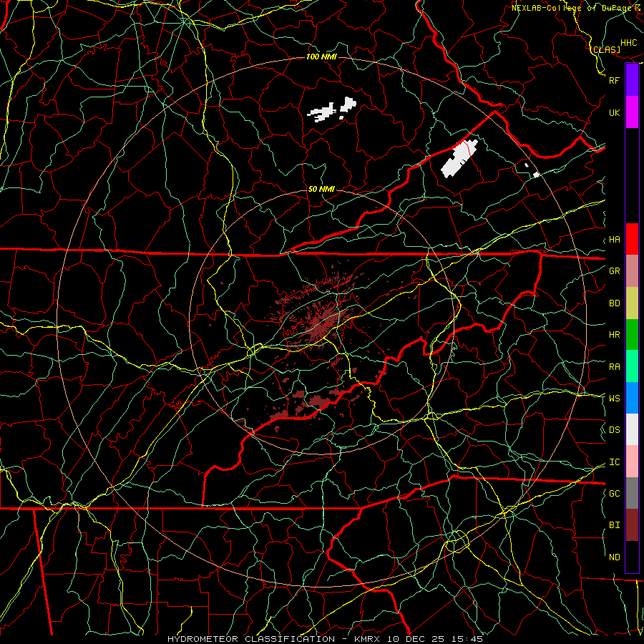Pick the RA rain legend swatch
The image size is (644, 644).
tap(632, 366)
